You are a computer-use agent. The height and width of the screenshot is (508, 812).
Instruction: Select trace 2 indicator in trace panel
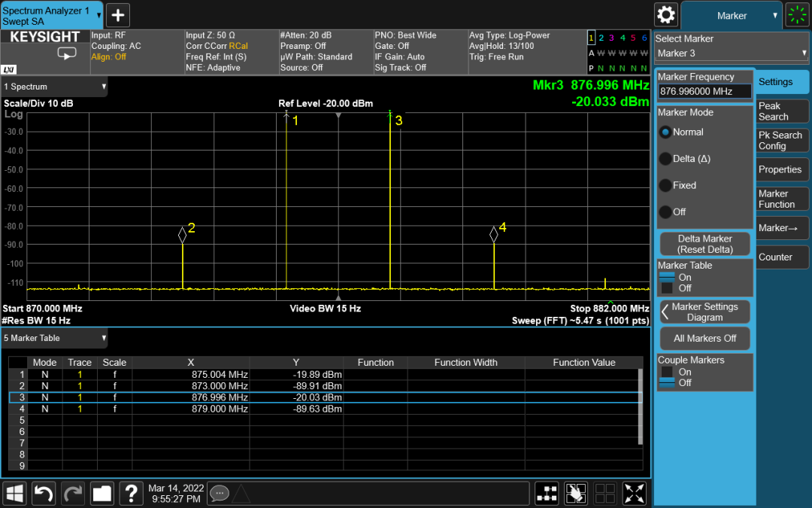pyautogui.click(x=601, y=38)
